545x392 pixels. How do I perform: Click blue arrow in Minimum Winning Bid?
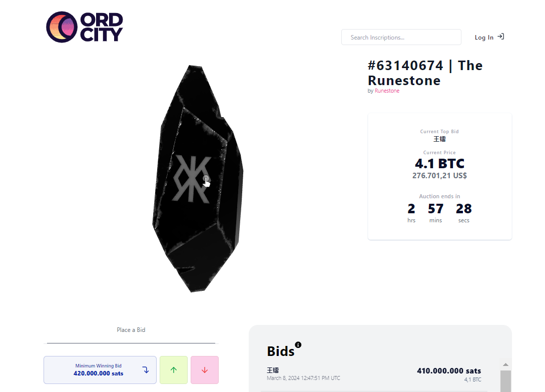(x=146, y=370)
